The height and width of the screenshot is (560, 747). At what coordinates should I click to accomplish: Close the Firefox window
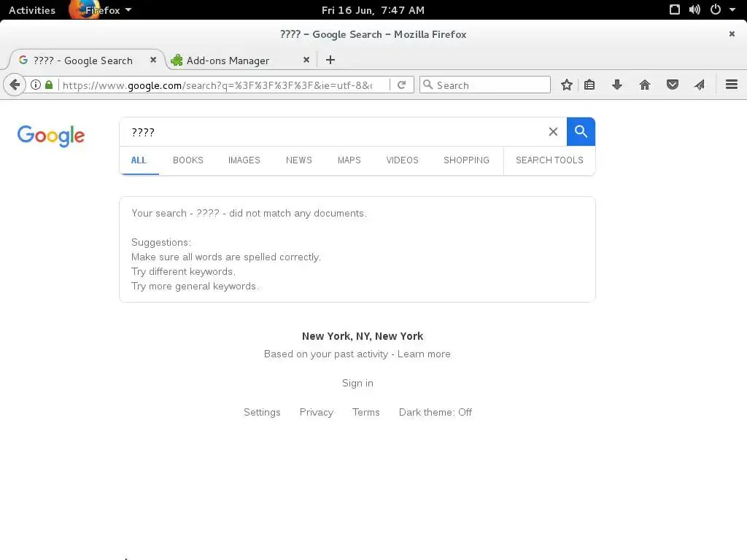[x=732, y=34]
